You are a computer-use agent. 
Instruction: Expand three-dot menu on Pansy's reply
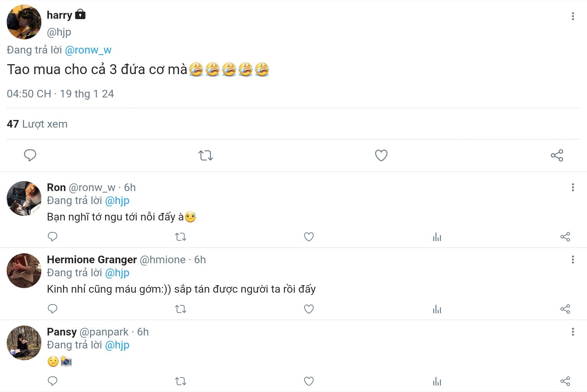coord(572,332)
